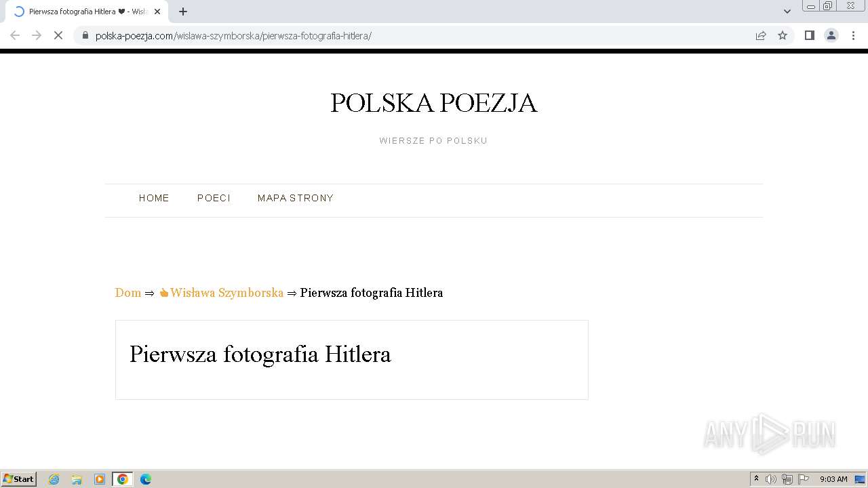Screen dimensions: 868x488
Task: Stop page loading with the X button
Action: coord(58,35)
